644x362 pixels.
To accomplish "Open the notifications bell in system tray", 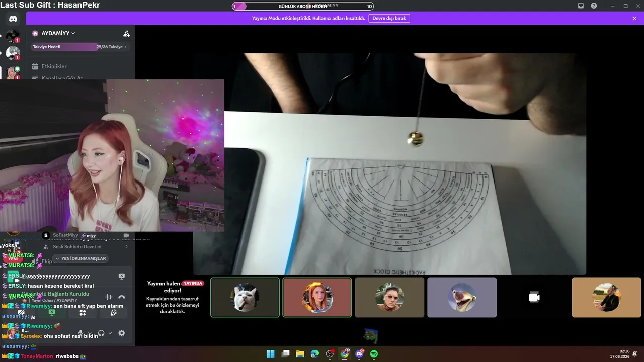I will pyautogui.click(x=635, y=354).
